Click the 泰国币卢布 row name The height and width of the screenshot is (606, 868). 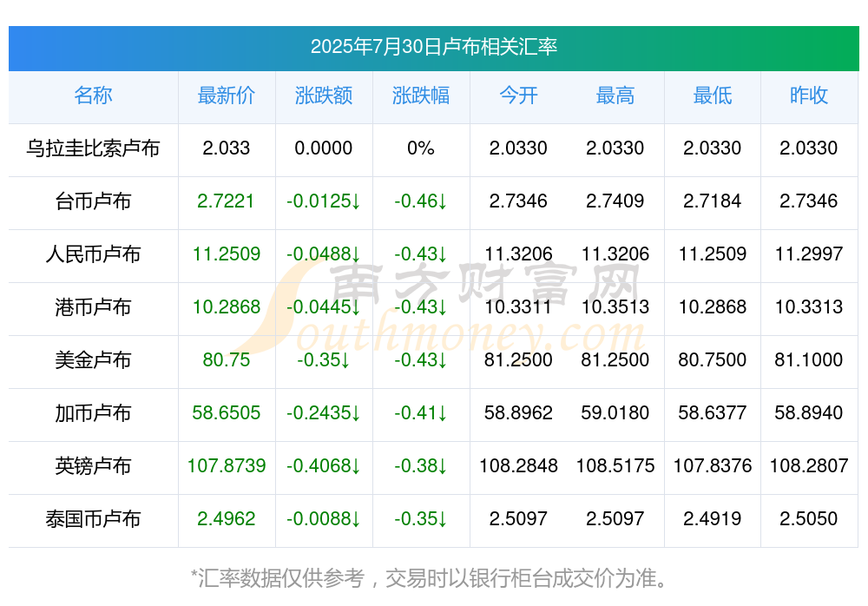coord(93,519)
